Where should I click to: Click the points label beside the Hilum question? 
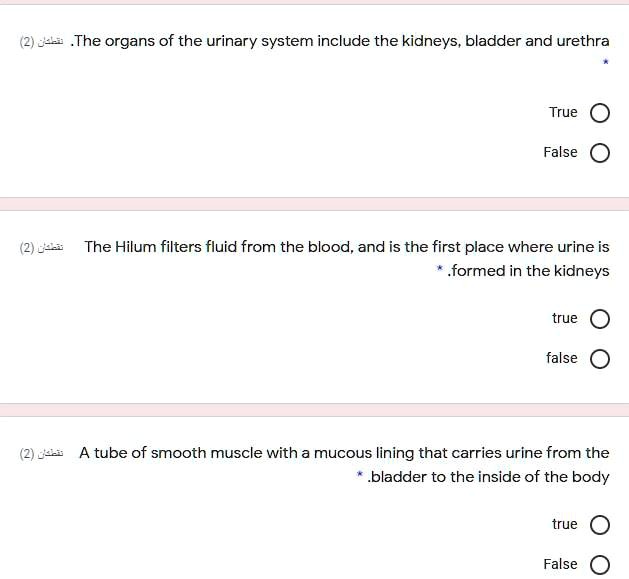coord(41,248)
